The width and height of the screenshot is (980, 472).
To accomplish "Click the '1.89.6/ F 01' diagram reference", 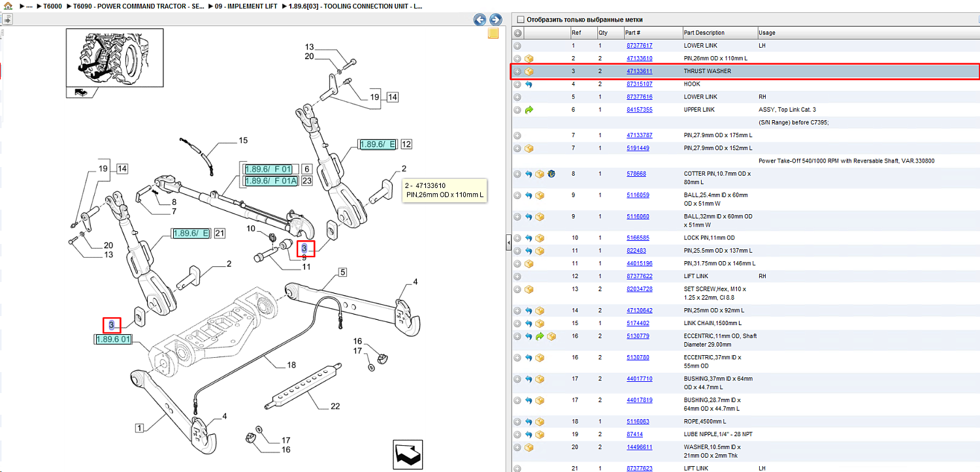I will pyautogui.click(x=269, y=170).
